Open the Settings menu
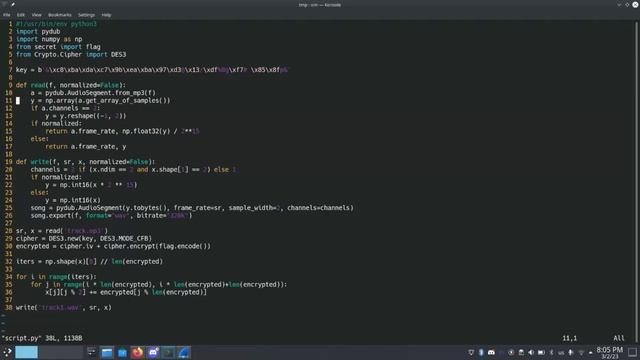640x360 pixels. pos(87,15)
